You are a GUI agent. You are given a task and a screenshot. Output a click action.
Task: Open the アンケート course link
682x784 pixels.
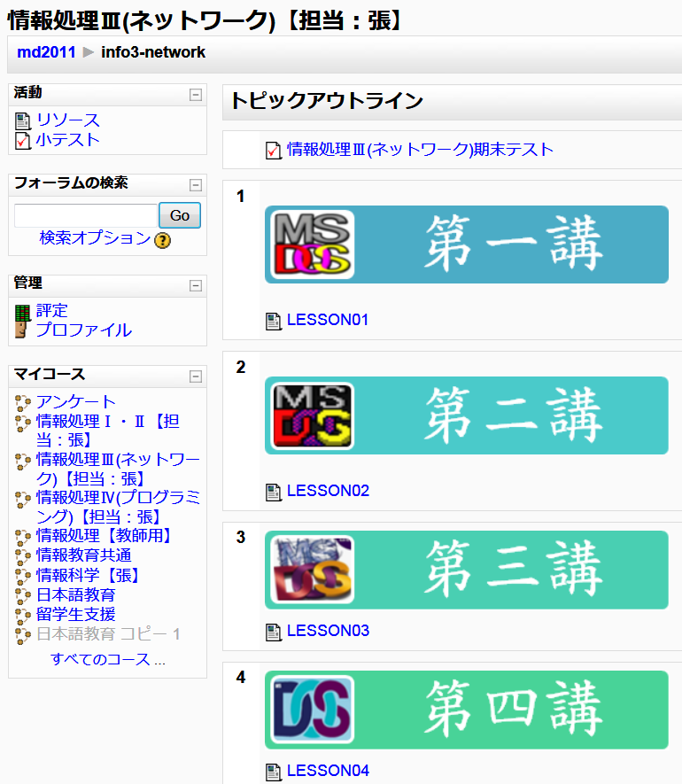[x=75, y=401]
